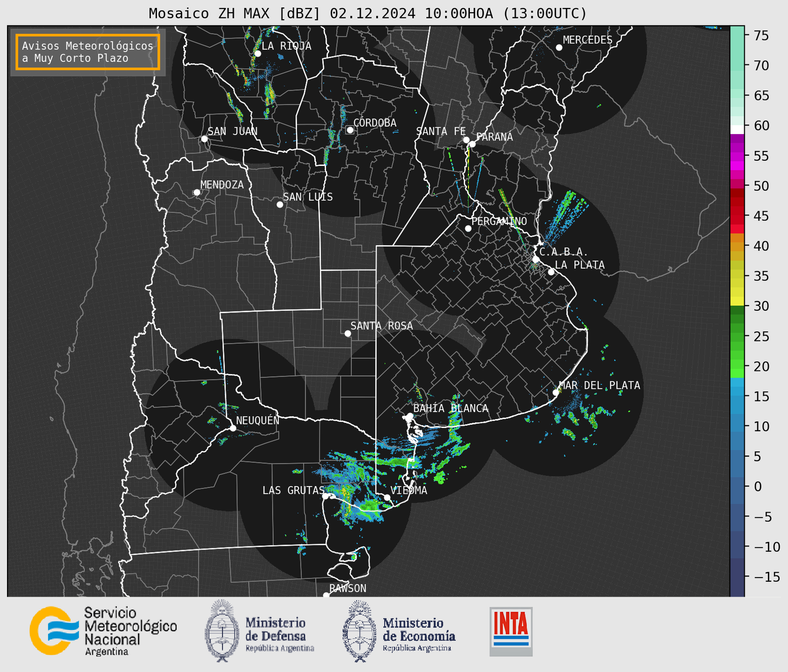Image resolution: width=788 pixels, height=672 pixels.
Task: Click the Ministerio de Economía emblem
Action: pyautogui.click(x=359, y=631)
